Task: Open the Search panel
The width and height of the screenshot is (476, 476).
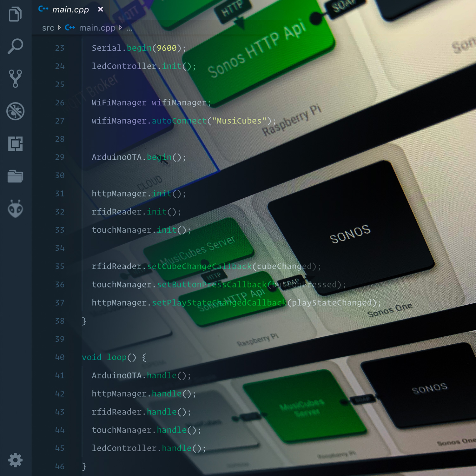Action: pos(15,46)
